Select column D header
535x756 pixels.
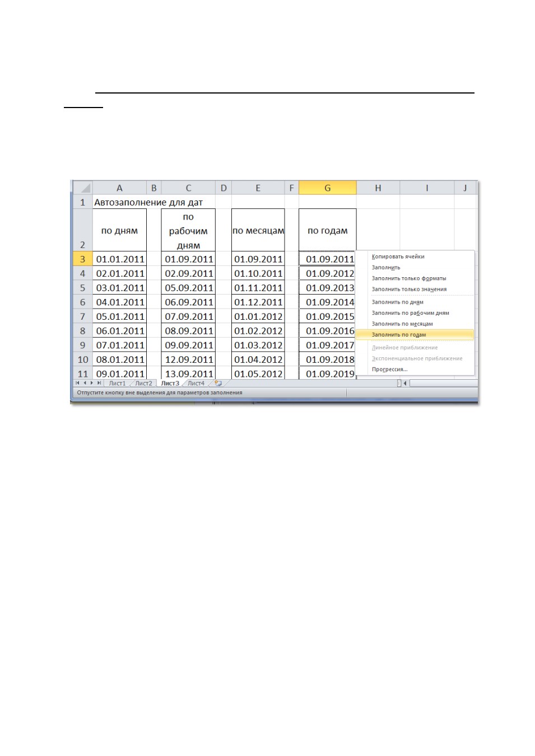tap(224, 188)
